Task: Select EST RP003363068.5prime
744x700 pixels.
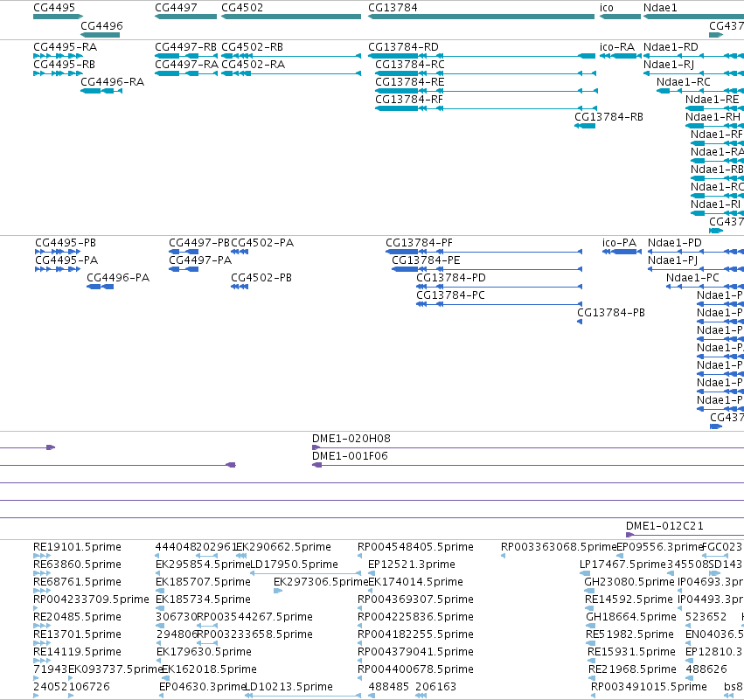Action: [x=503, y=556]
